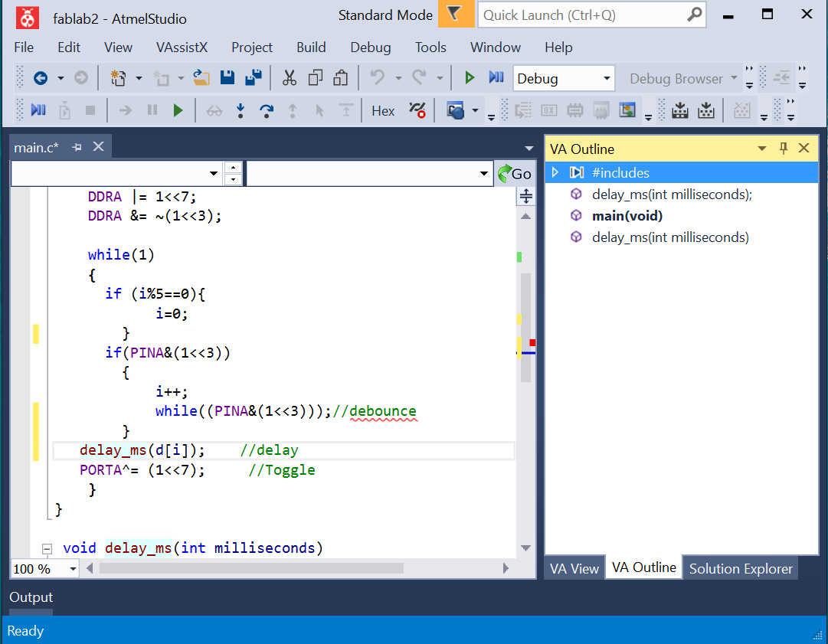Click the QuickWatch glasses icon
This screenshot has width=828, height=644.
[x=214, y=111]
